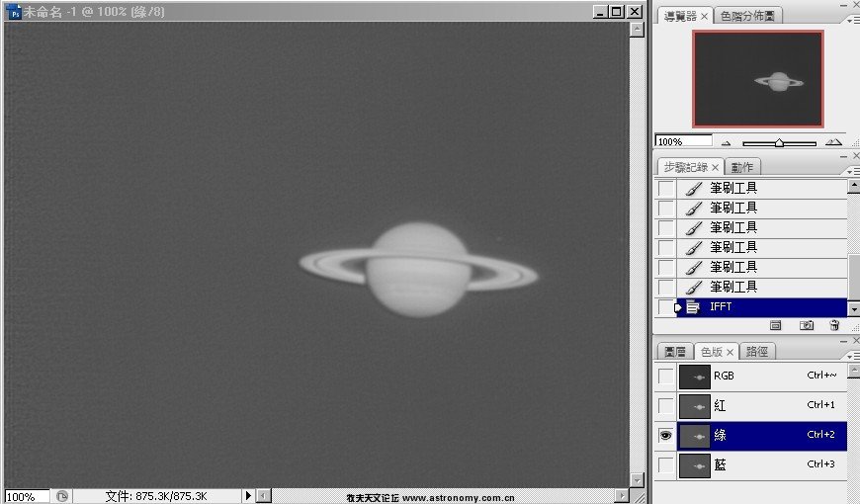
Task: Delete current history state with trash icon
Action: (834, 326)
